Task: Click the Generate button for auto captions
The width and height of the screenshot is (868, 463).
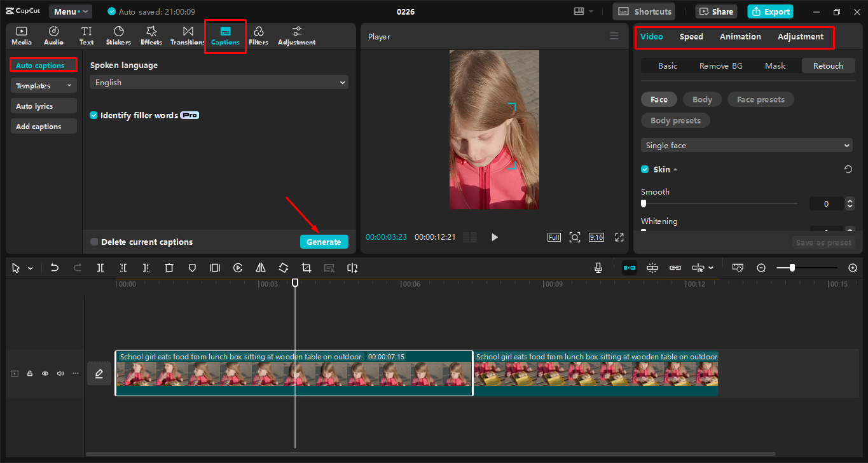Action: (x=324, y=242)
